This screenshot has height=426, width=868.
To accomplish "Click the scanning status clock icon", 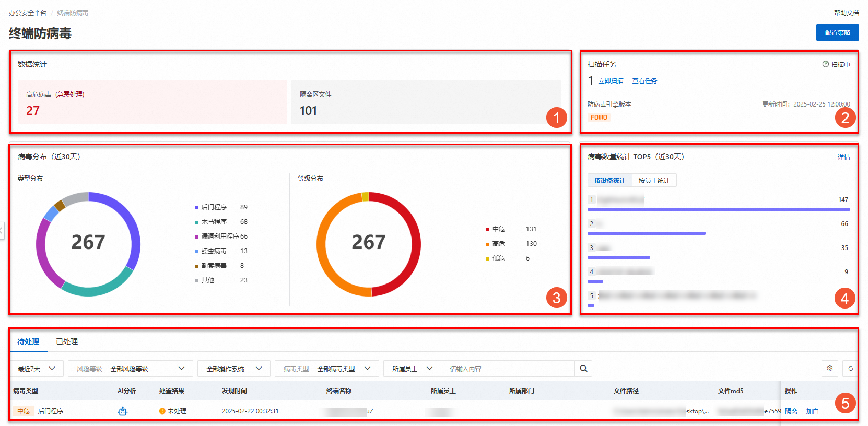I will coord(826,64).
